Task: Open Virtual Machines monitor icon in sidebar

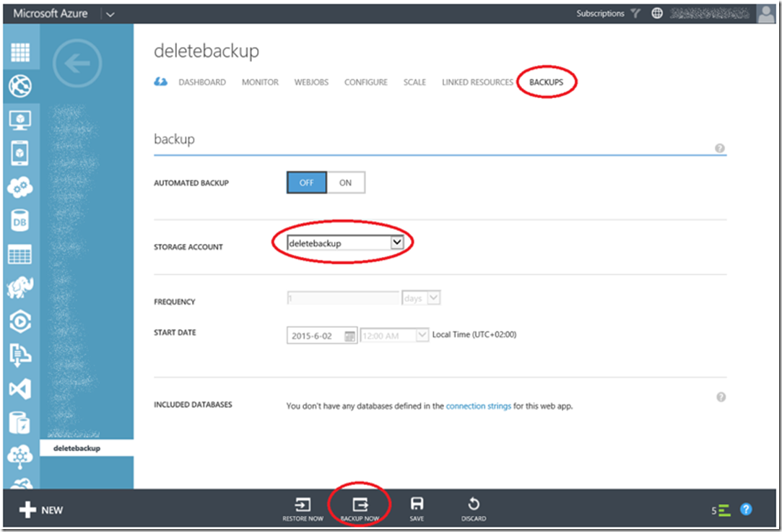Action: pyautogui.click(x=20, y=120)
